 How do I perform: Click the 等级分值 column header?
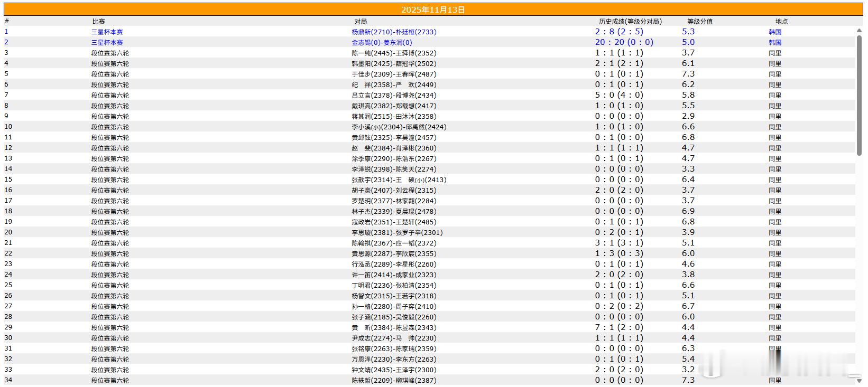700,22
